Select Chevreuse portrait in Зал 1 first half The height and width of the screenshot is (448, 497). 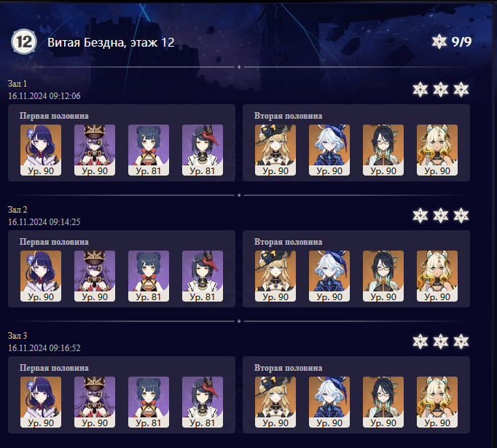pos(95,150)
